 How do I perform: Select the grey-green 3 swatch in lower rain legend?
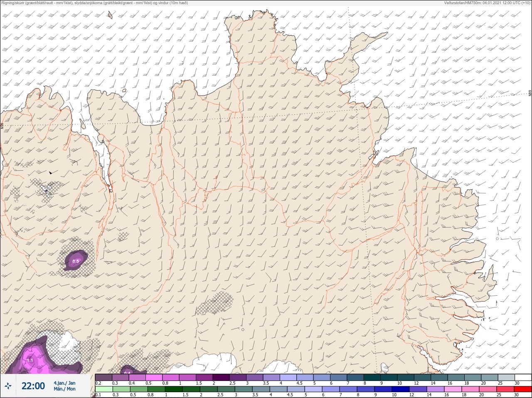(244, 389)
